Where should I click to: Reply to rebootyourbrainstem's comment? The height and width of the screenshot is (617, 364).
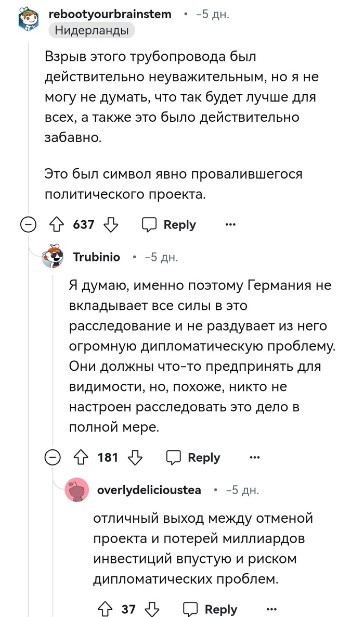pyautogui.click(x=170, y=225)
